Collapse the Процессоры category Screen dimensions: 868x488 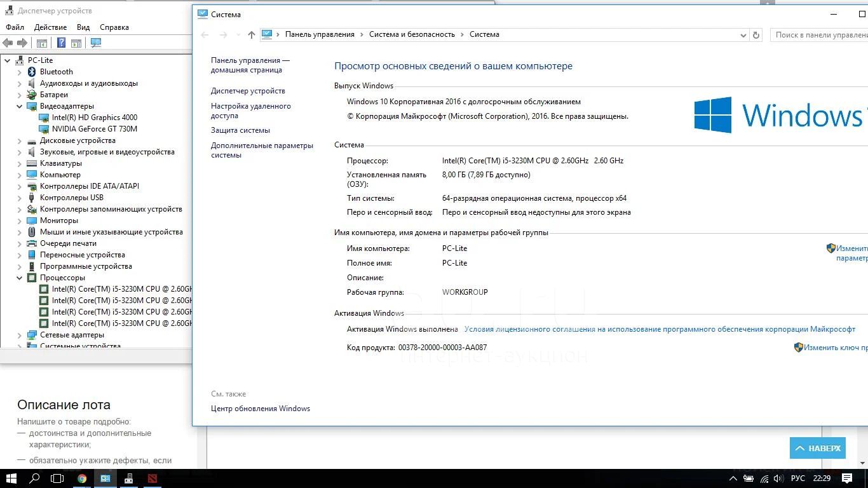(20, 278)
